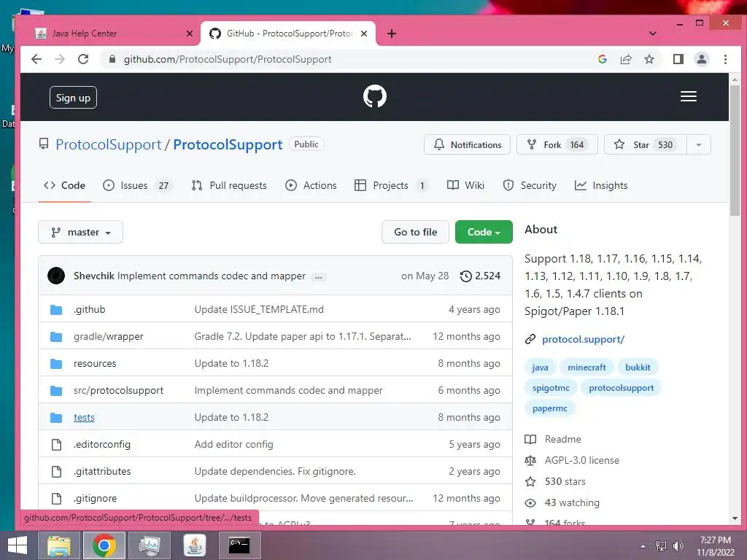Open the tests folder
Screen dimensions: 747x560
coord(84,418)
